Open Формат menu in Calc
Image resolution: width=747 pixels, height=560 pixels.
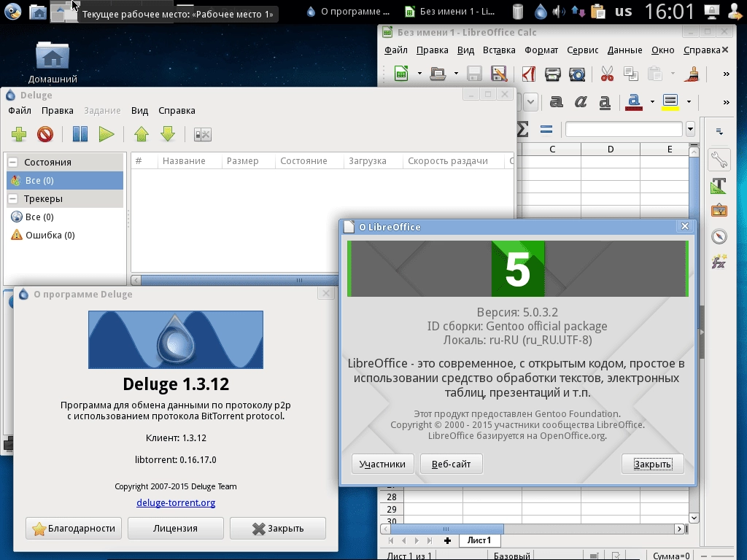click(x=541, y=50)
